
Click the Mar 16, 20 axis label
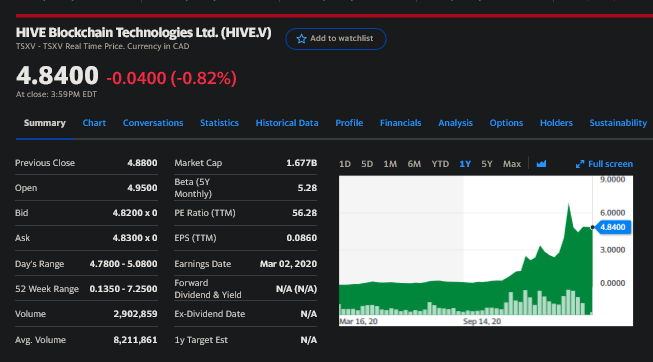point(359,321)
